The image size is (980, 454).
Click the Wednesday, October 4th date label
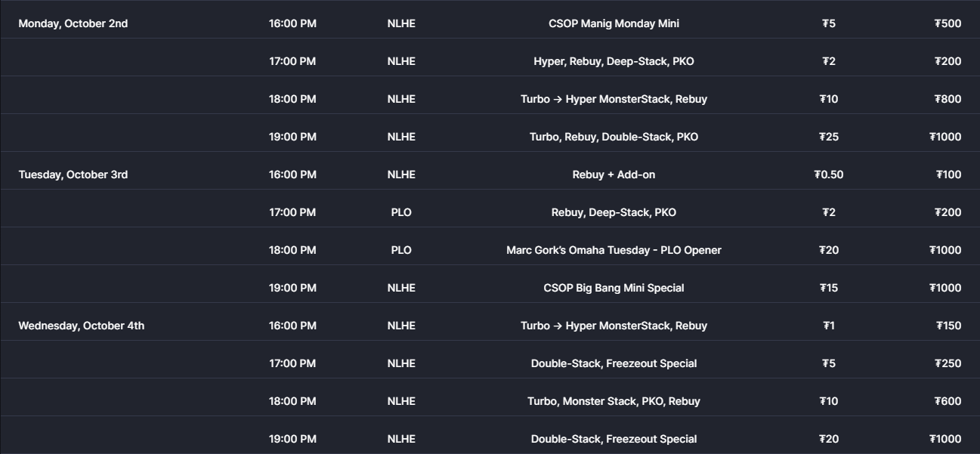pos(82,326)
